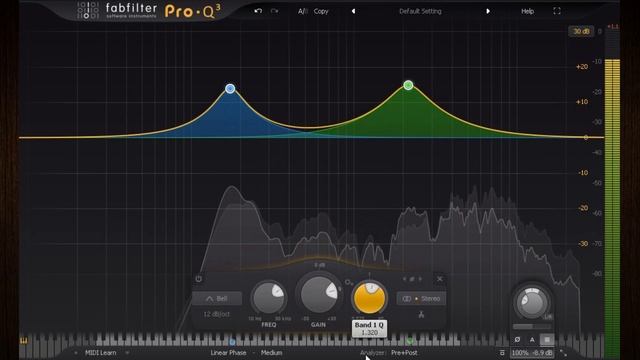
Task: Toggle the global bypass square button
Action: pyautogui.click(x=547, y=340)
